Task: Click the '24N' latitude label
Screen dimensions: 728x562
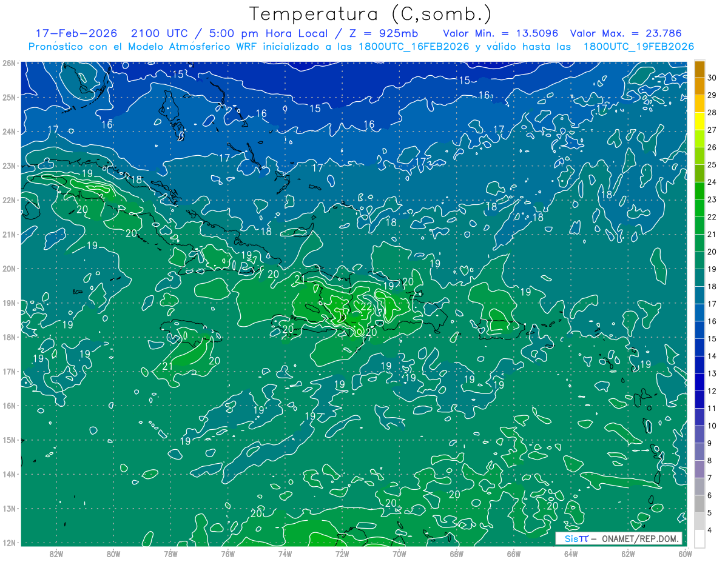Action: point(9,132)
